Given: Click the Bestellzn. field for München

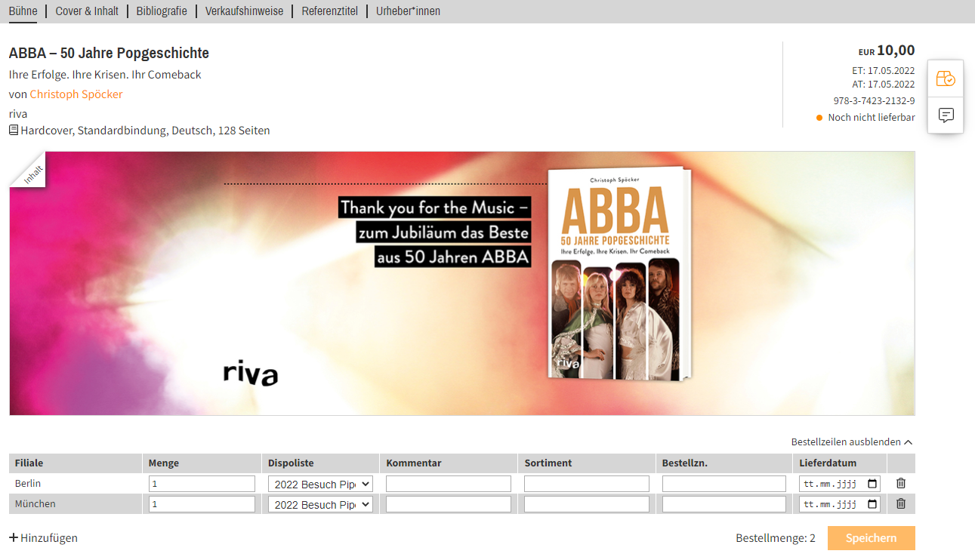Looking at the screenshot, I should tap(724, 504).
